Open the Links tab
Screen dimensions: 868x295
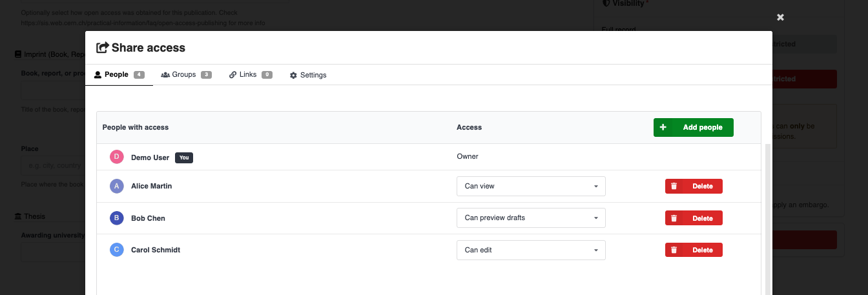(251, 75)
